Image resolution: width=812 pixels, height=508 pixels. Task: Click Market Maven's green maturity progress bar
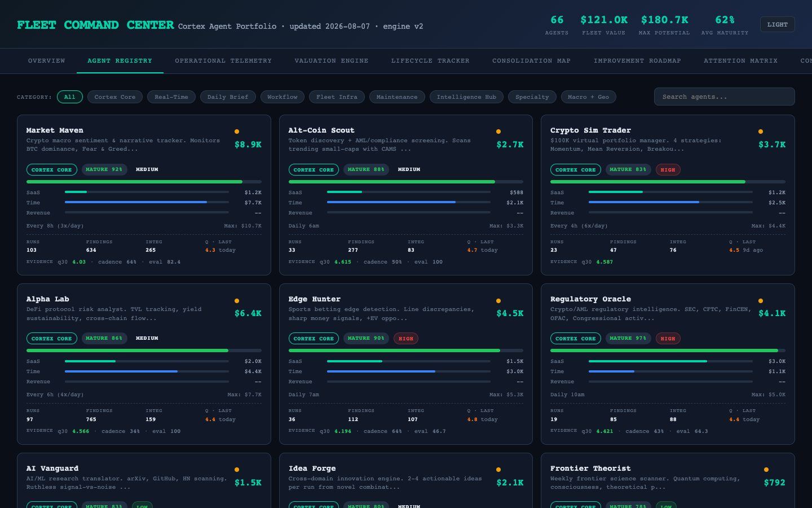click(134, 182)
